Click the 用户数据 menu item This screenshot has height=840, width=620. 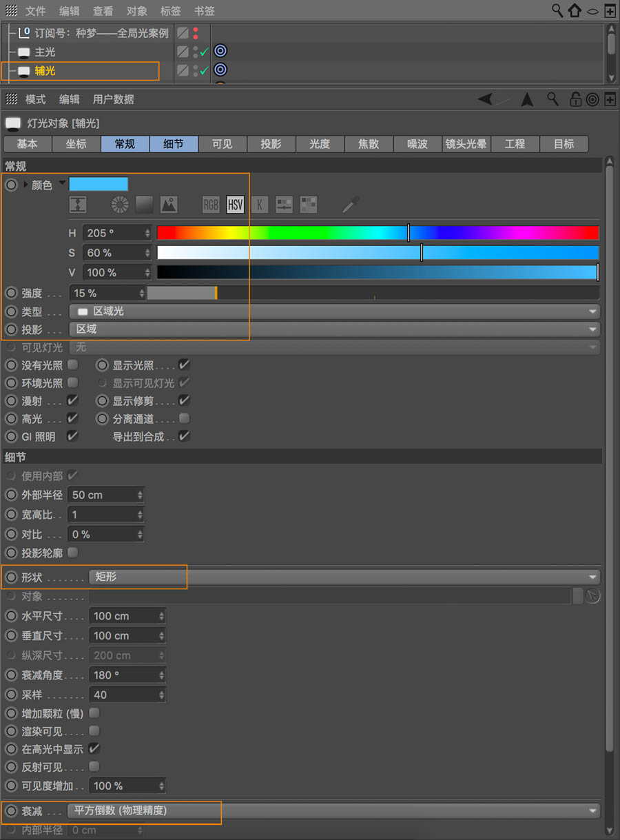click(x=113, y=99)
